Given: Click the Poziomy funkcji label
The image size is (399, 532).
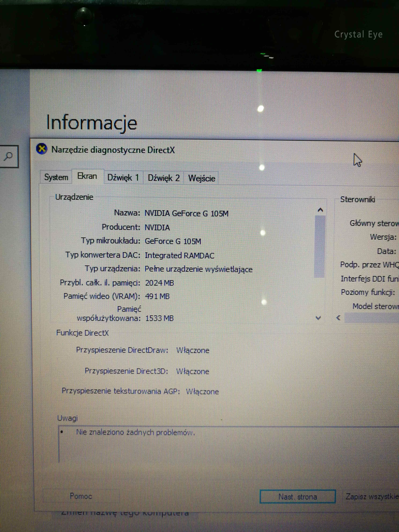Looking at the screenshot, I should 368,292.
